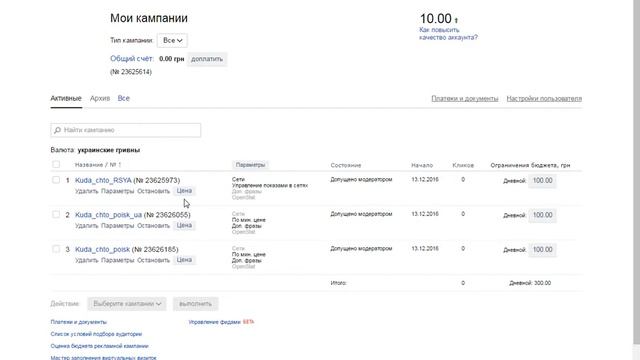Check the box for Kuda_chto_poisk campaign
The height and width of the screenshot is (360, 640).
pyautogui.click(x=56, y=249)
